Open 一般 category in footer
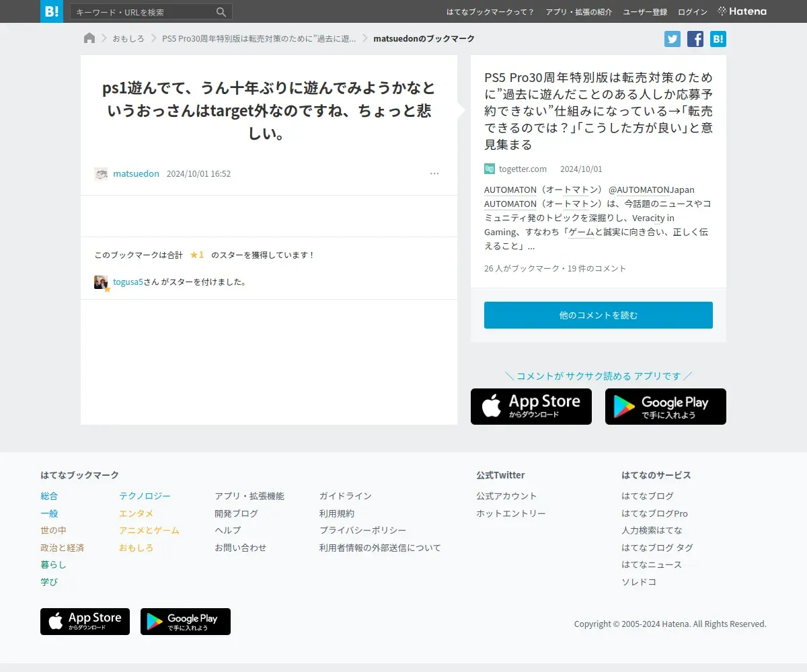 point(49,513)
